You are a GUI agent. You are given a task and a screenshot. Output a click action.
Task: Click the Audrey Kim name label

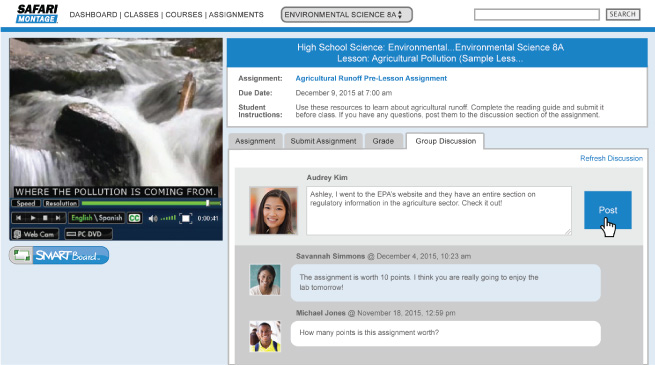pos(327,177)
